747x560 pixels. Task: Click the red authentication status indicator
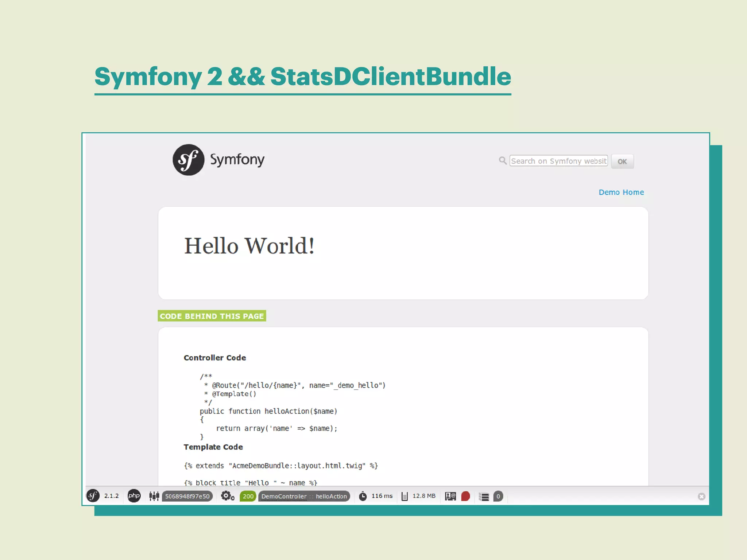coord(465,496)
